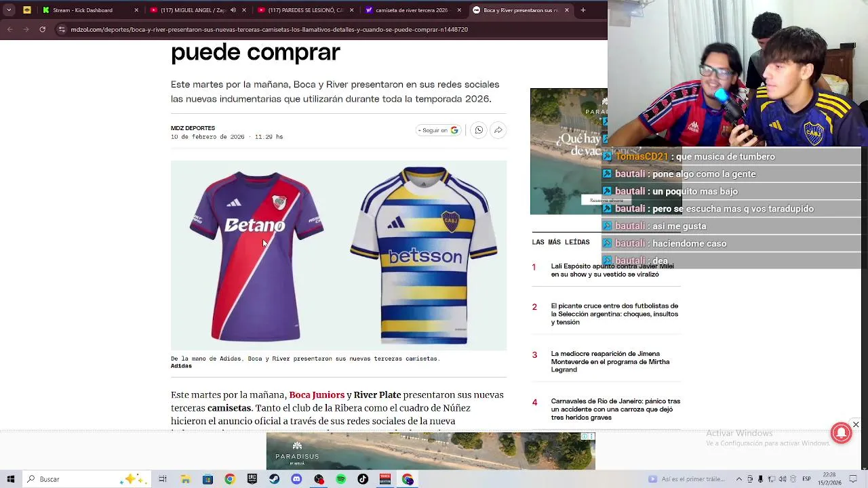Viewport: 868px width, 488px height.
Task: Select the Boca y River presentaron tab
Action: point(521,10)
